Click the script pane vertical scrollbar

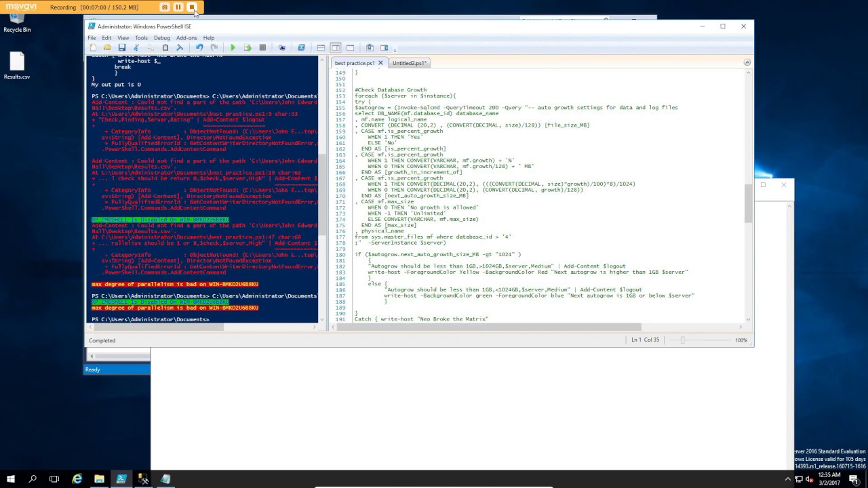[748, 203]
